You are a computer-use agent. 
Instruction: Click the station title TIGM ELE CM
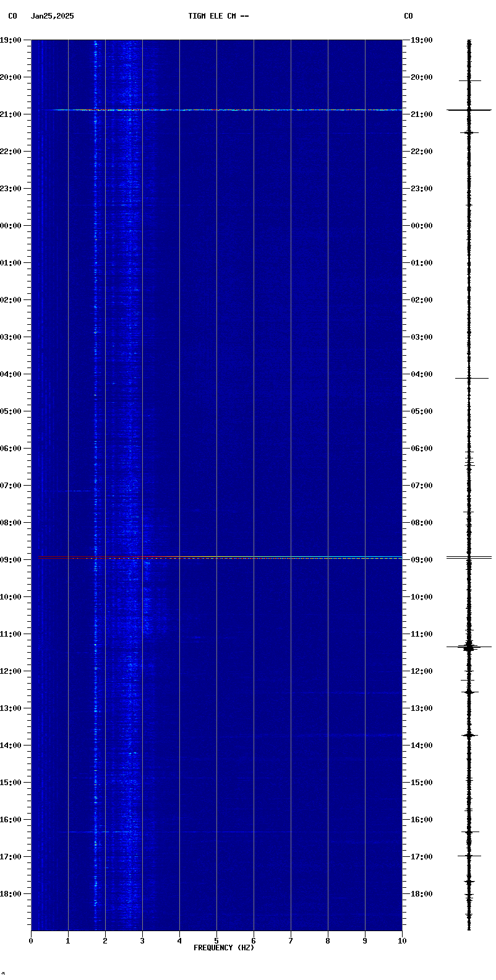[x=218, y=16]
